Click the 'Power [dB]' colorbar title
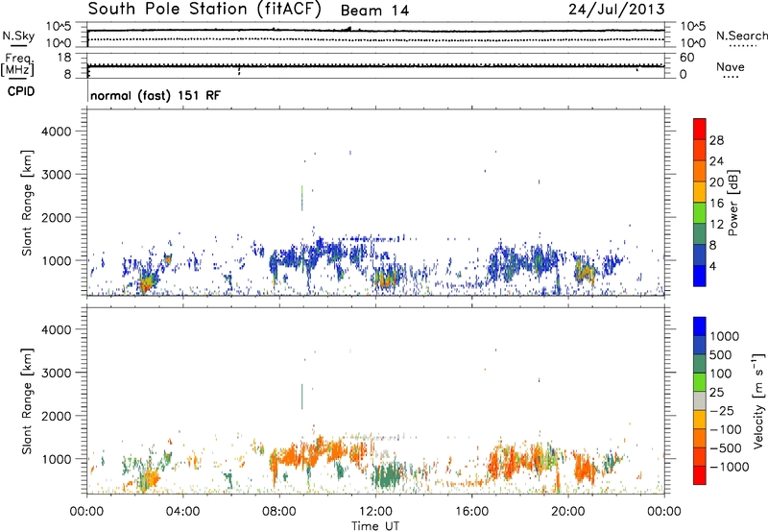768x532 pixels. click(x=733, y=203)
